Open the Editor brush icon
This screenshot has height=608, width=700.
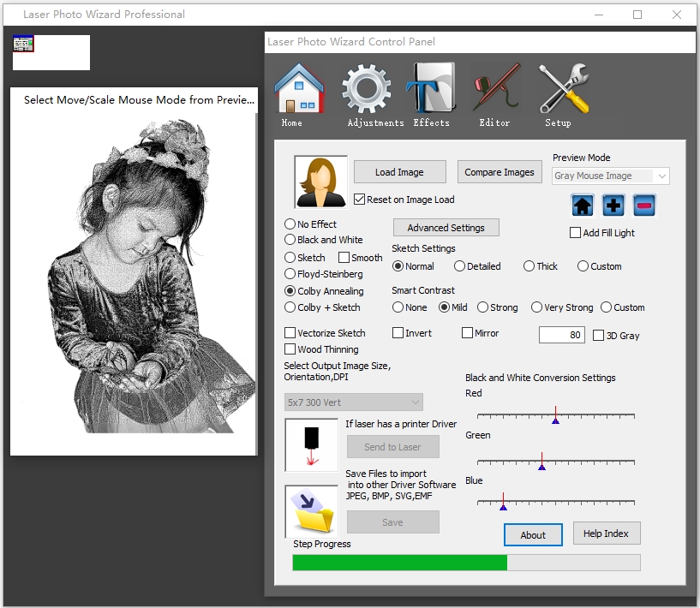click(x=494, y=90)
